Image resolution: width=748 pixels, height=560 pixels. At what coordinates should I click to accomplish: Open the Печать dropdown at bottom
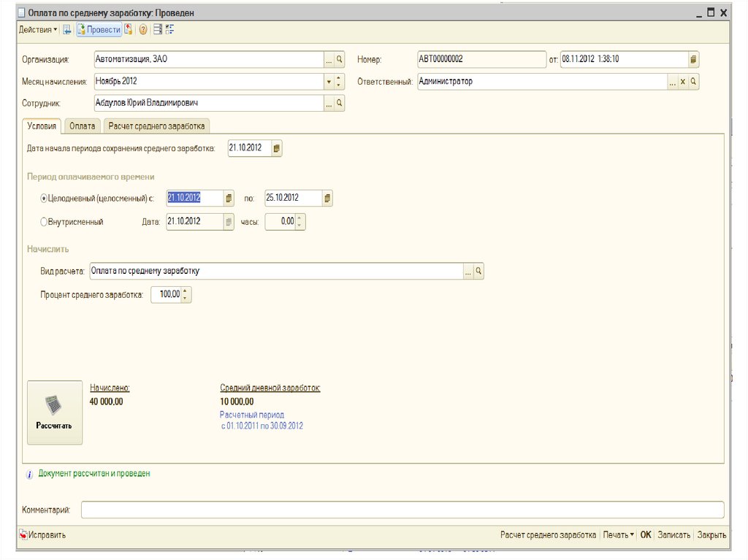click(619, 535)
